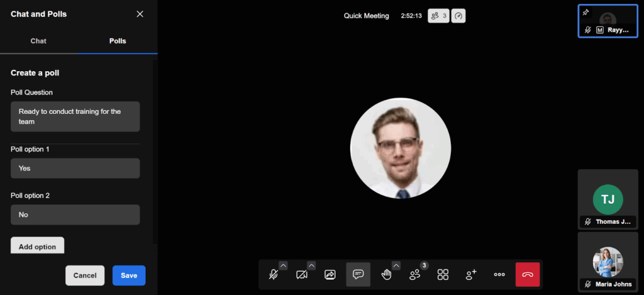Switch to the Chat tab
The image size is (644, 295).
38,41
